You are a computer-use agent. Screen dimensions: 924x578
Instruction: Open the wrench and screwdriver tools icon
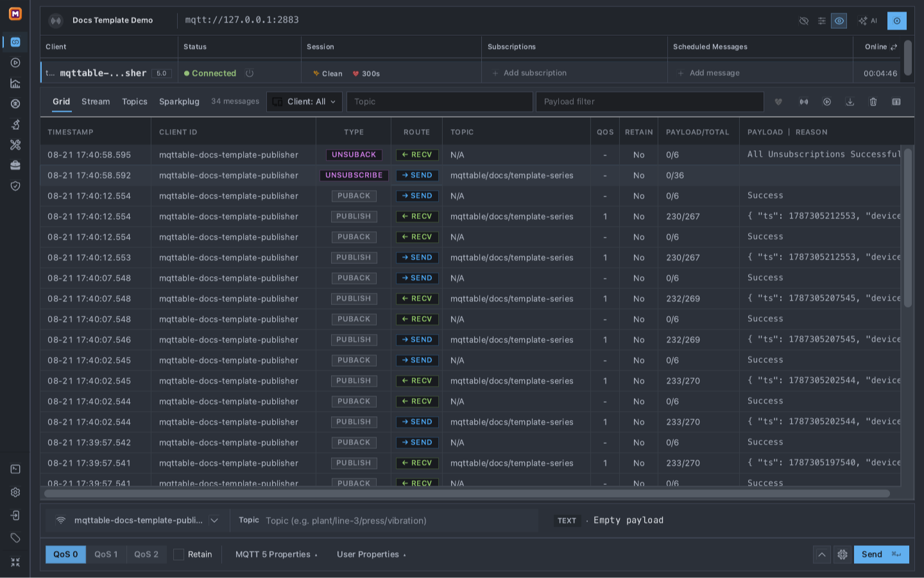(x=15, y=145)
